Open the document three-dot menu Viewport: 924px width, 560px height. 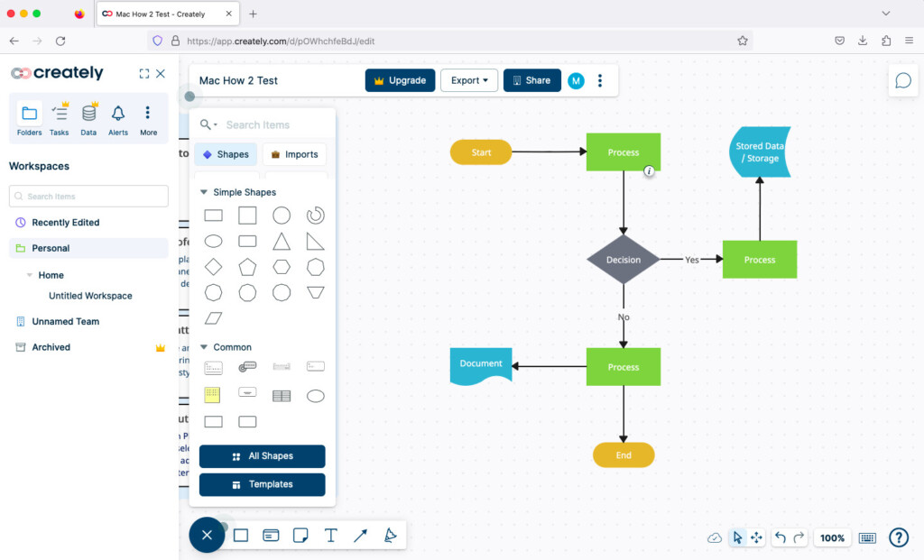[600, 80]
